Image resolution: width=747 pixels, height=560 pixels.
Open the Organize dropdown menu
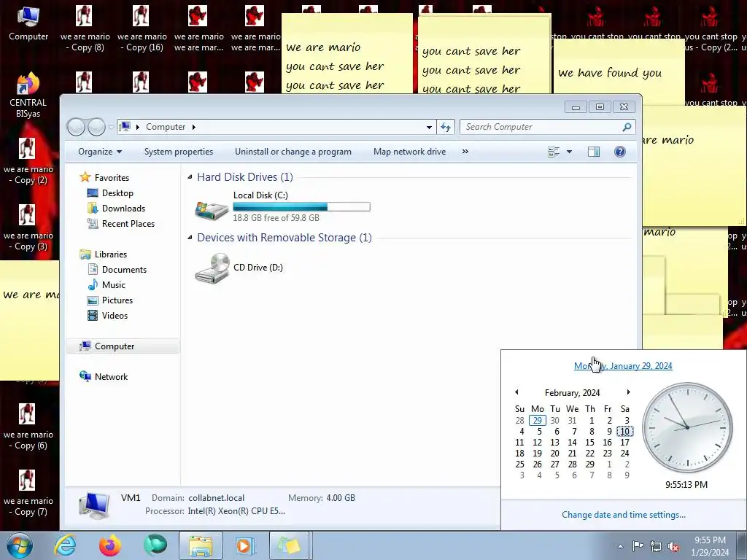[x=100, y=152]
